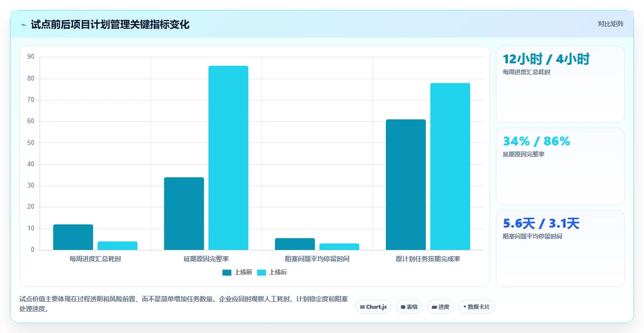Click the 上线前 bar for 延期原因完整率
The width and height of the screenshot is (644, 333).
pos(184,213)
